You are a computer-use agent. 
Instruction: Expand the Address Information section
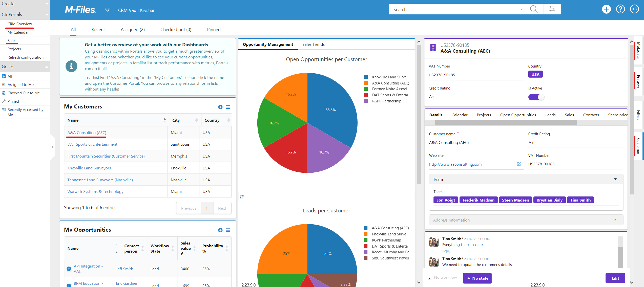click(x=526, y=220)
